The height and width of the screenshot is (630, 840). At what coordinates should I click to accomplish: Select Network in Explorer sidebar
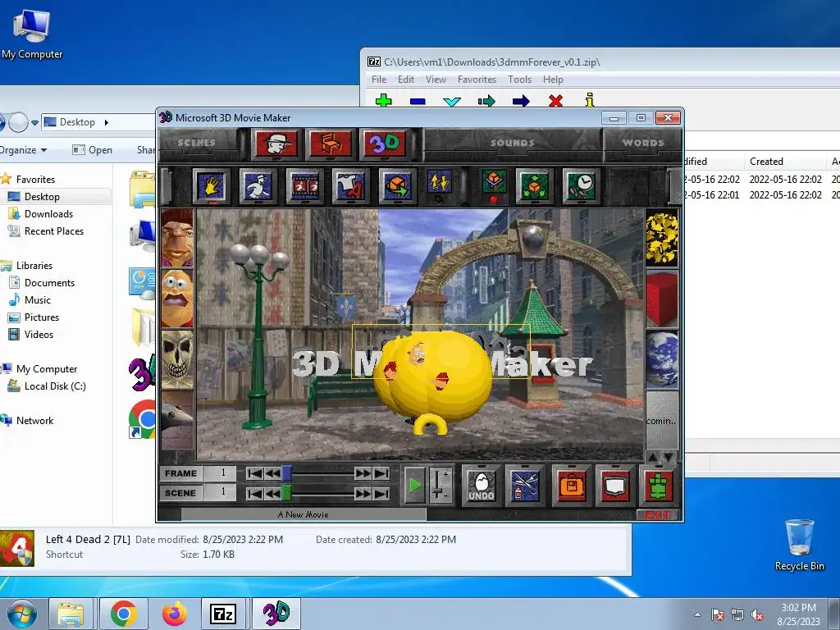(x=34, y=421)
